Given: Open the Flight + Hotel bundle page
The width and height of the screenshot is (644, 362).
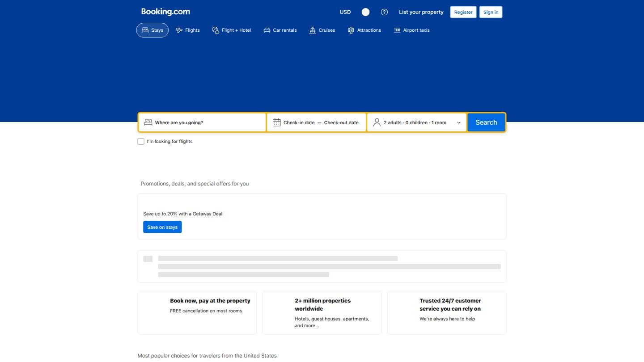Looking at the screenshot, I should click(x=232, y=30).
